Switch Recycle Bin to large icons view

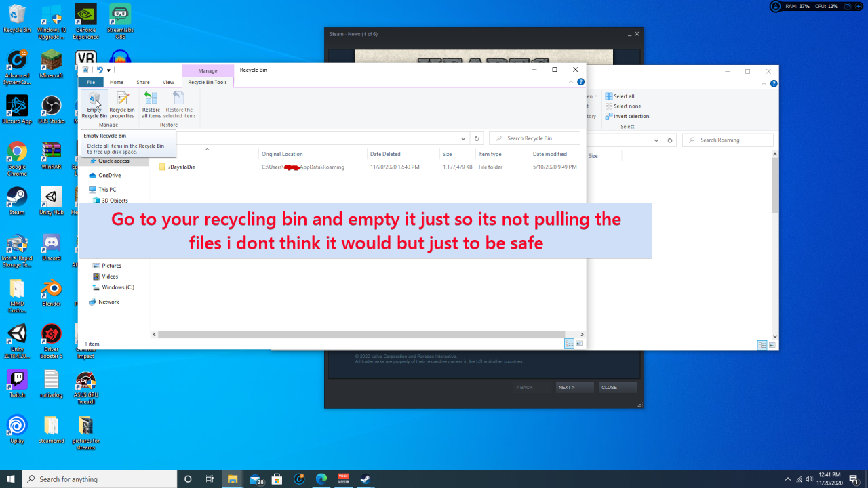pos(579,344)
